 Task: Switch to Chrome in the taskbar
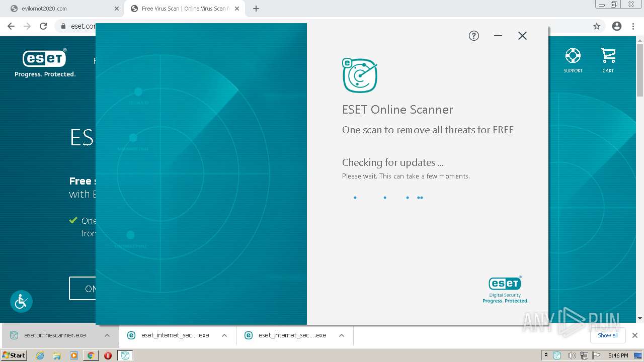click(x=91, y=355)
